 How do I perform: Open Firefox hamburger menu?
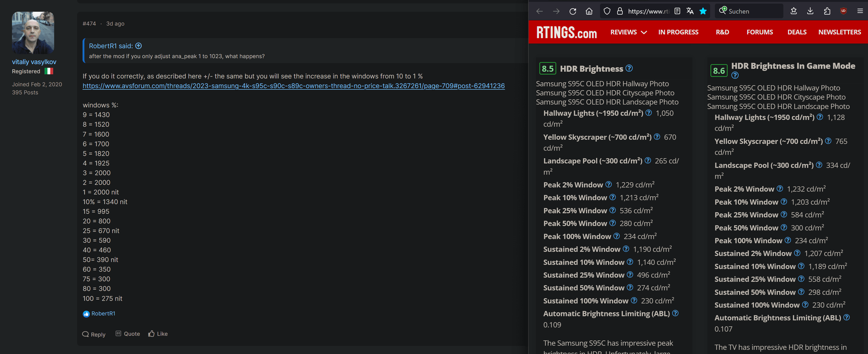[860, 11]
